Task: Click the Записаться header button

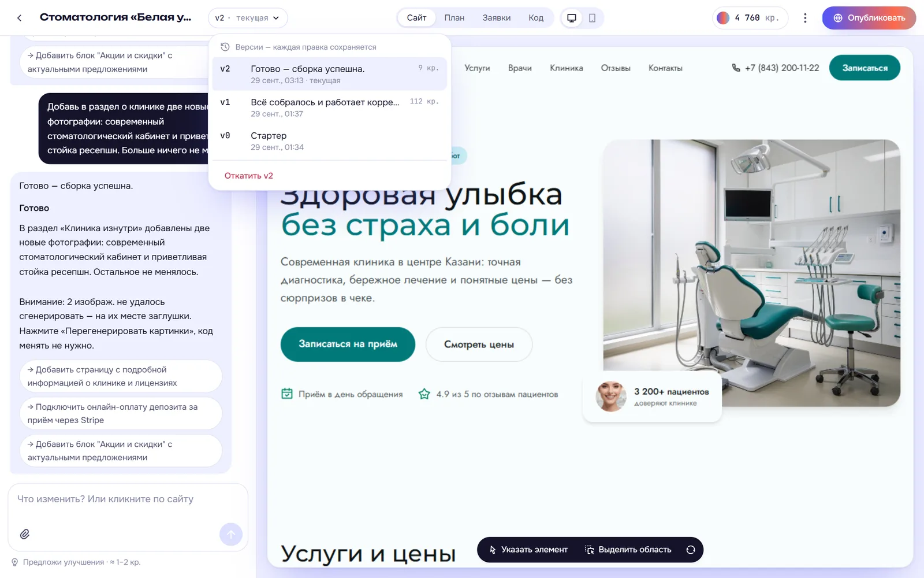Action: 865,68
